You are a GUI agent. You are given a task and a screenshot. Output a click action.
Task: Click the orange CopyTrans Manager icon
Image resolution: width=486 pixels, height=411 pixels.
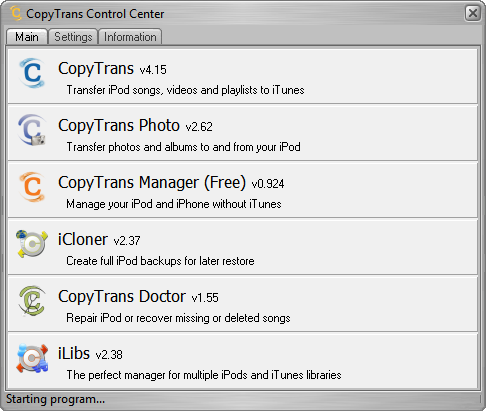coord(32,187)
